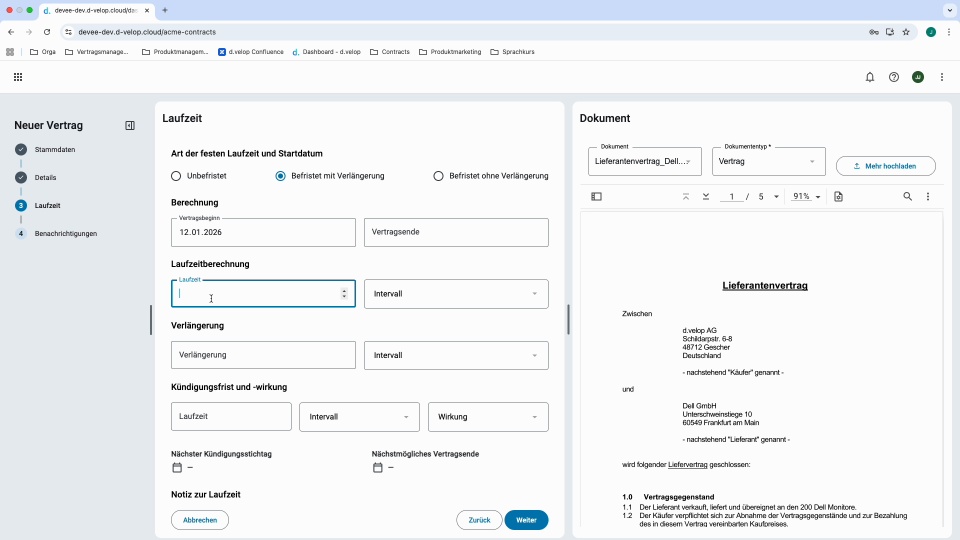Image resolution: width=960 pixels, height=540 pixels.
Task: Open the apps grid launcher
Action: pyautogui.click(x=18, y=77)
